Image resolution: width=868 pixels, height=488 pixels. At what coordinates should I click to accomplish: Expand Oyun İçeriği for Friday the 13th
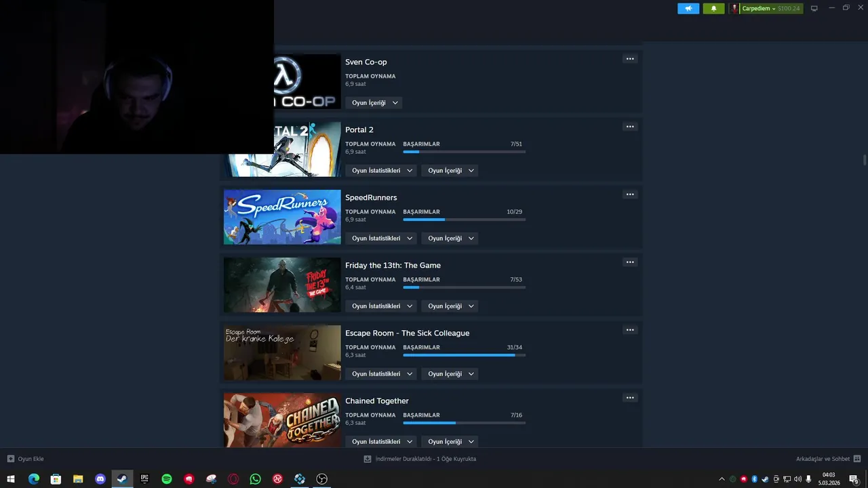click(x=450, y=306)
